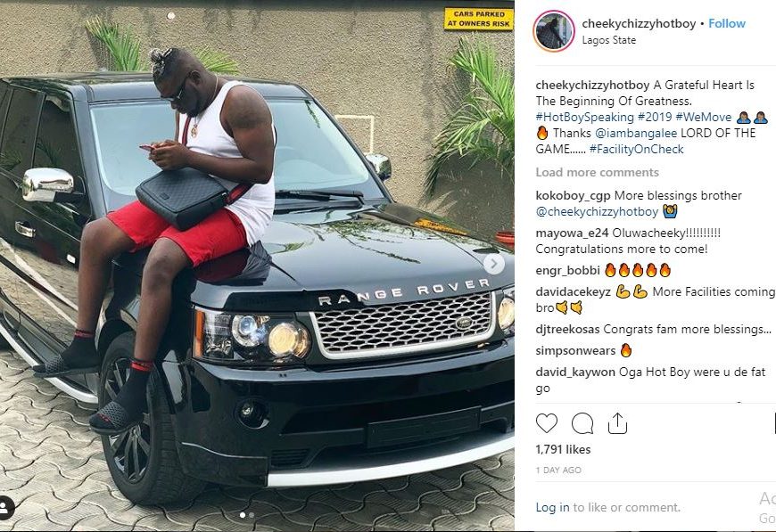Image resolution: width=776 pixels, height=532 pixels.
Task: Open cheekychizzyhotboy profile picture
Action: (554, 31)
